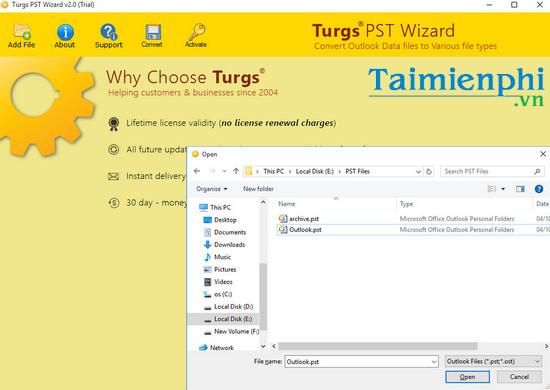Screen dimensions: 550x390
Task: Sort files by Name column
Action: point(286,204)
